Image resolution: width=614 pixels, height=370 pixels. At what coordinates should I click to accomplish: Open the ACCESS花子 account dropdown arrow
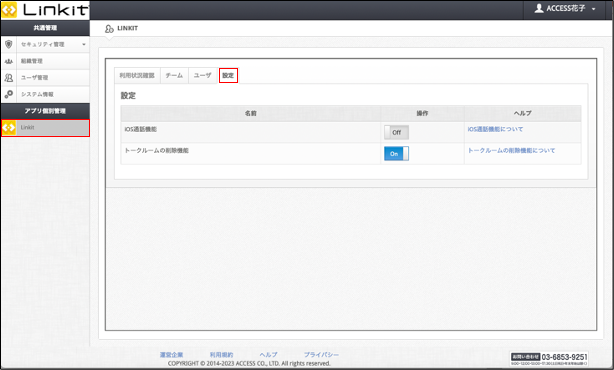pos(594,9)
